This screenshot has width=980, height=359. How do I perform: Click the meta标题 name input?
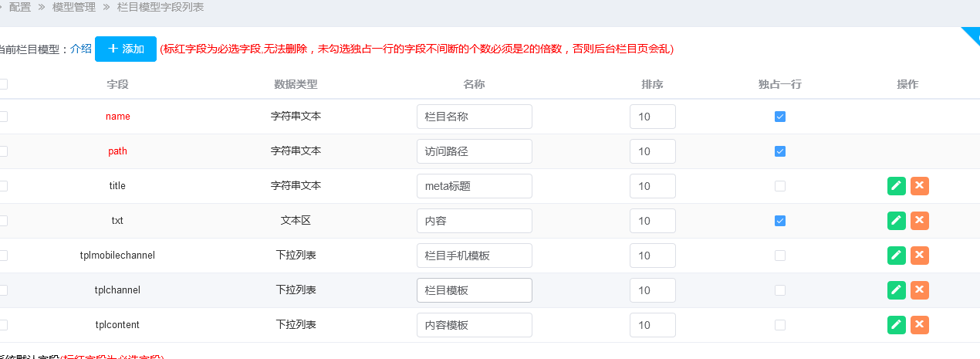[474, 186]
